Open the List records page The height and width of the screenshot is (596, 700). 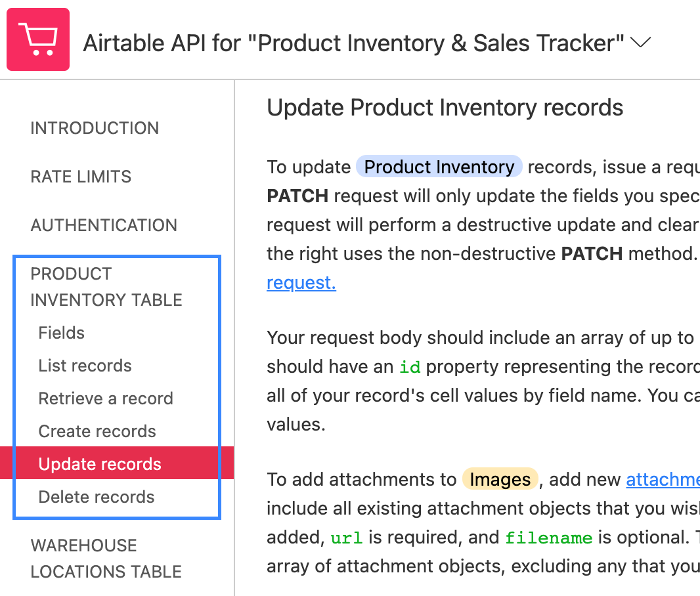(85, 366)
